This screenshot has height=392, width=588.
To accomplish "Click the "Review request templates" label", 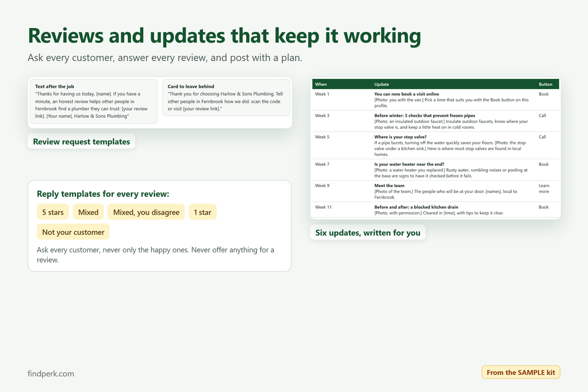I will point(81,142).
